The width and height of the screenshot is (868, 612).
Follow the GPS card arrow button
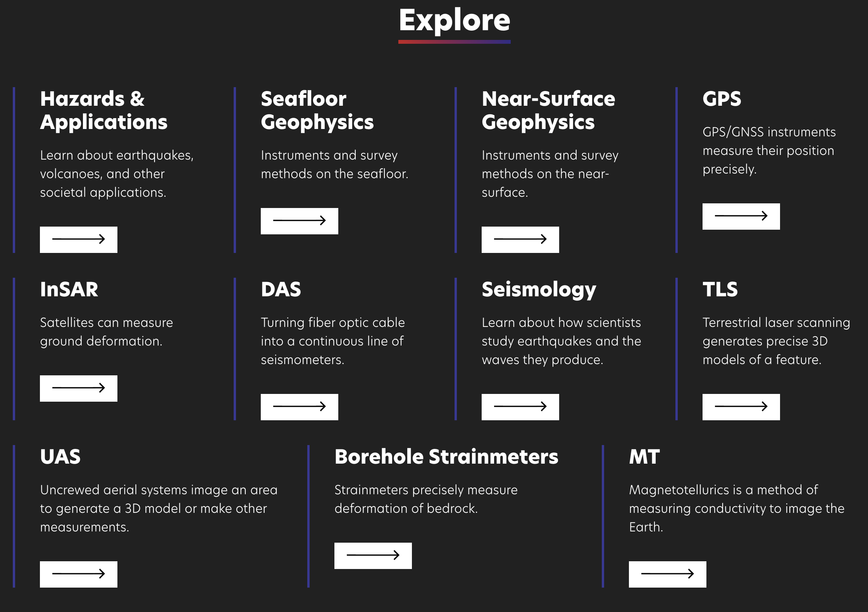[x=741, y=216]
